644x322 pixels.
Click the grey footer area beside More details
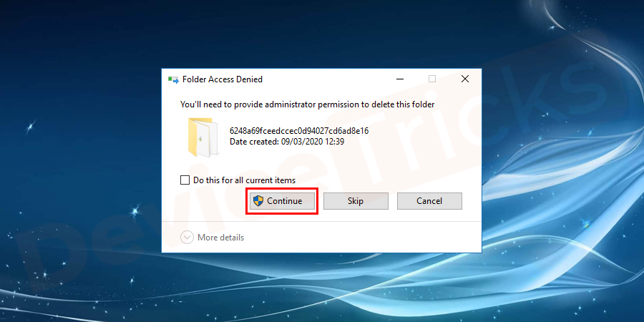click(x=361, y=238)
